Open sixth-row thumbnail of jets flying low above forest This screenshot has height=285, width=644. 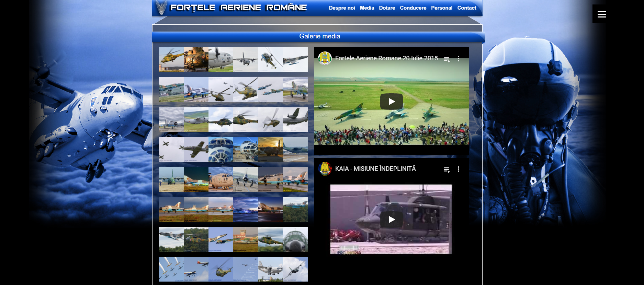pos(295,209)
